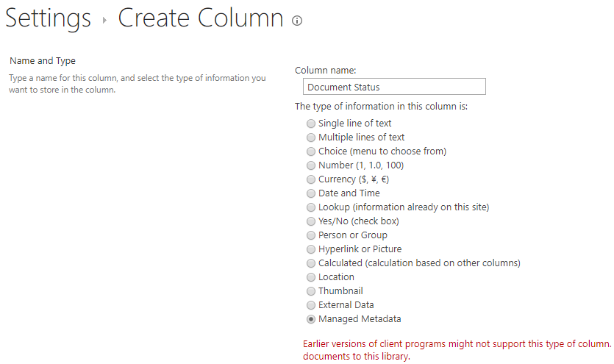Screen dimensions: 614x364
Task: Click the info icon beside Create Column
Action: (x=297, y=21)
